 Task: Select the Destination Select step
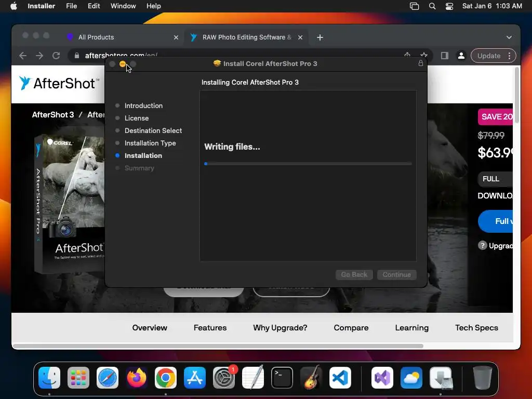[153, 130]
